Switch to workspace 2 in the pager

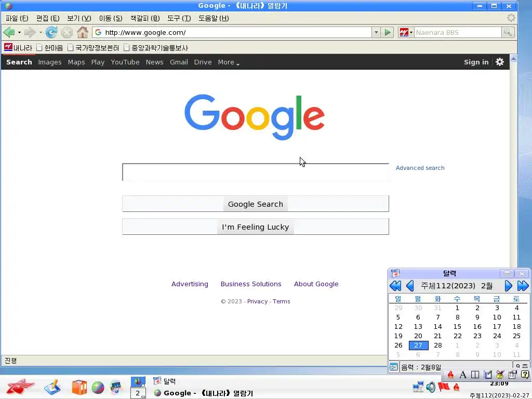pyautogui.click(x=138, y=393)
